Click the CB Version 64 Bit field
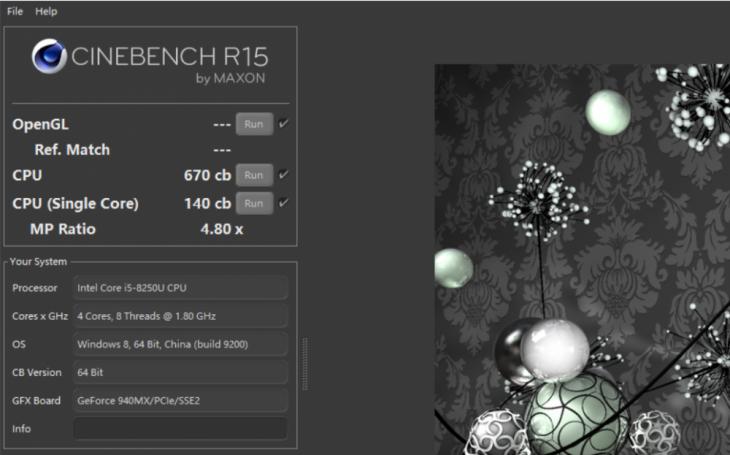Viewport: 730px width, 455px height. [x=180, y=372]
